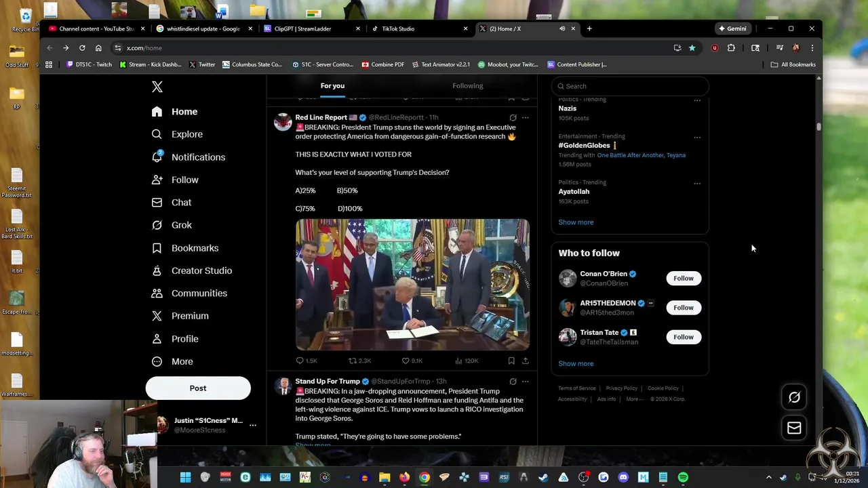Click the Communities people icon
This screenshot has width=868, height=488.
coord(157,293)
